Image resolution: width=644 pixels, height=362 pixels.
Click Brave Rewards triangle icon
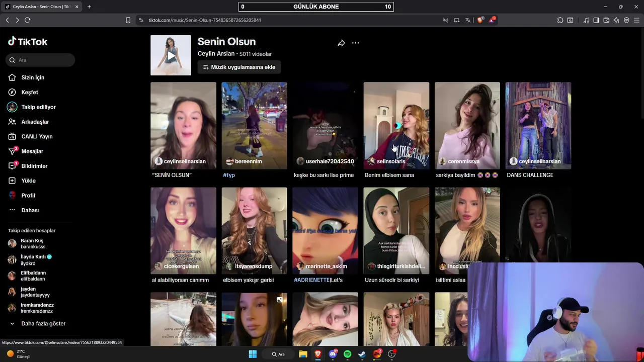tap(492, 20)
